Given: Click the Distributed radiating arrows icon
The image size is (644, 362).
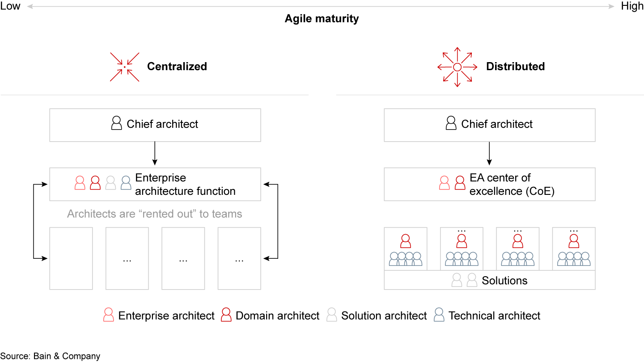Looking at the screenshot, I should tap(457, 67).
